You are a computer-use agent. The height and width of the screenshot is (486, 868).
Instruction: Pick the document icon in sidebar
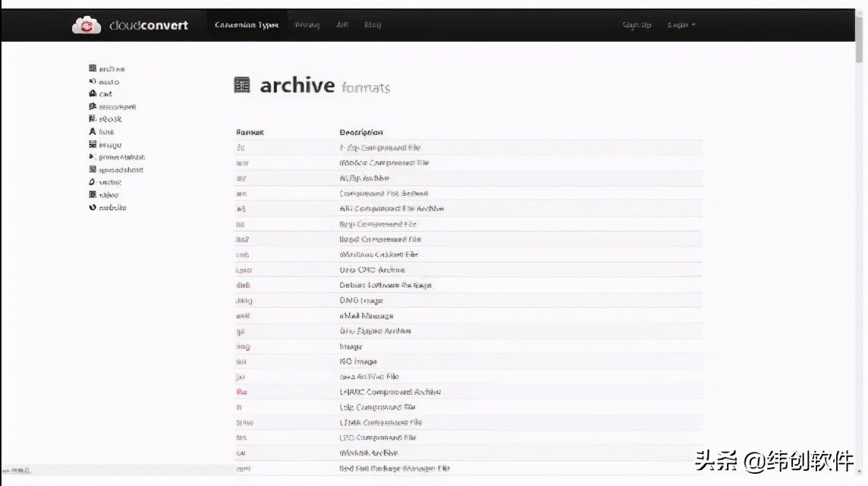pyautogui.click(x=93, y=106)
